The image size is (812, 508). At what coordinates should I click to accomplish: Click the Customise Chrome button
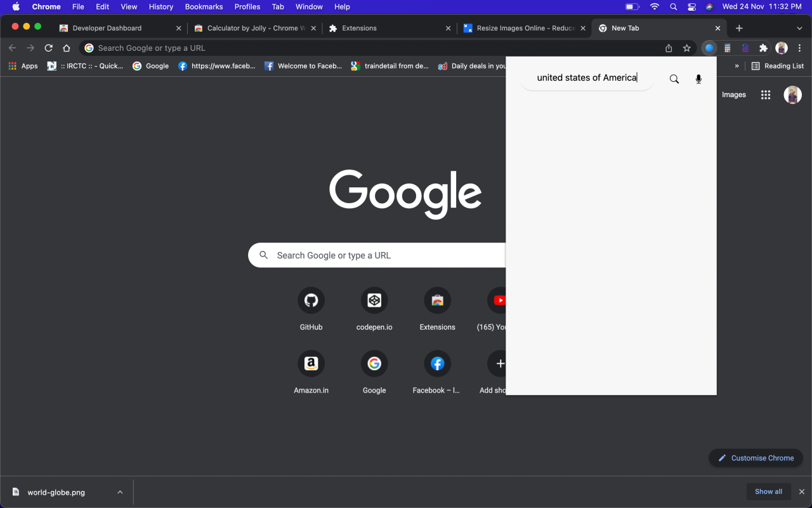pos(756,458)
